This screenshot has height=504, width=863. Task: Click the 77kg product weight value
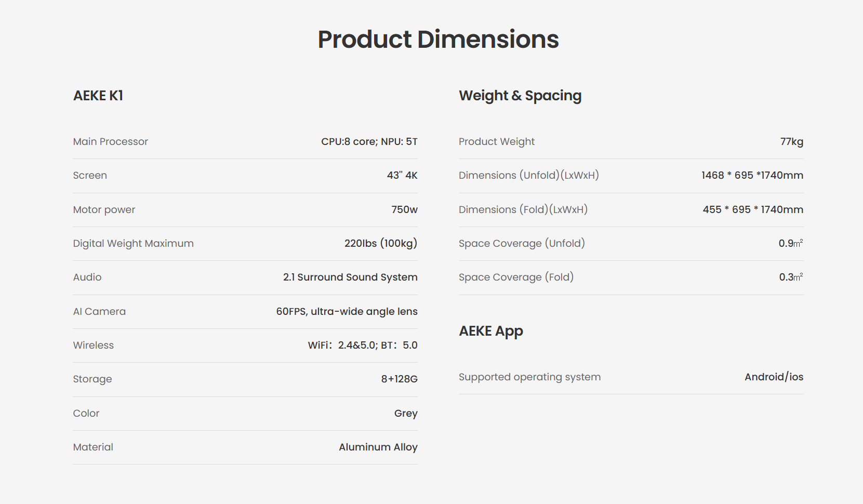[791, 141]
